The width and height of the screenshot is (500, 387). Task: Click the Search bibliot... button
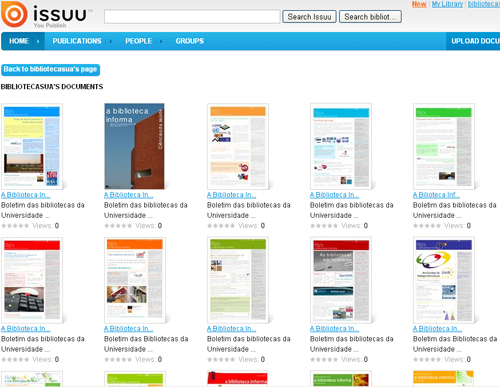click(370, 17)
